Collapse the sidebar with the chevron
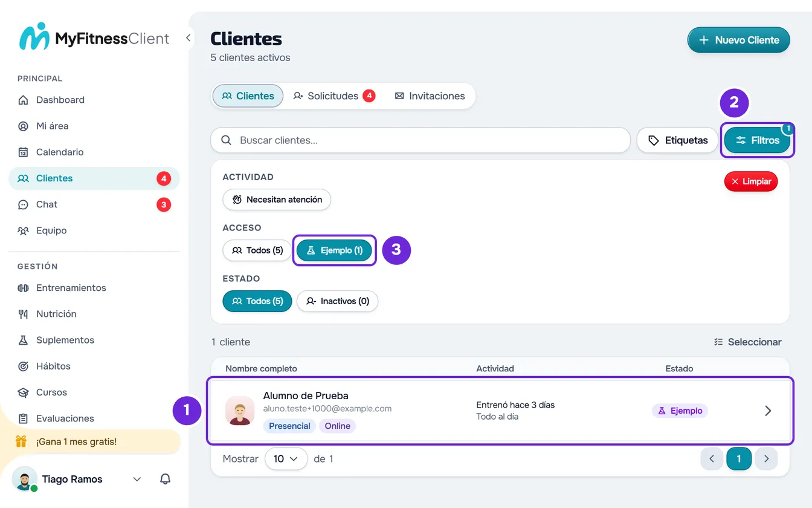This screenshot has height=508, width=812. coord(188,38)
